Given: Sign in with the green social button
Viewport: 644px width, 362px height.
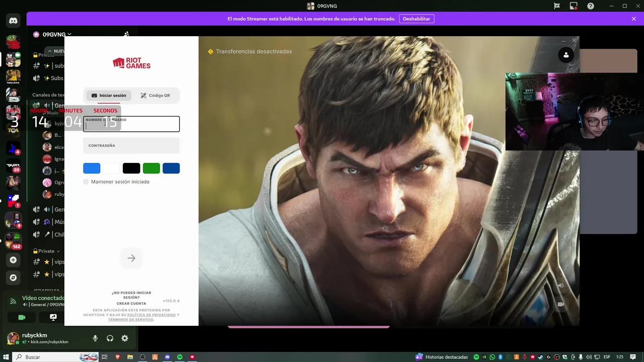Looking at the screenshot, I should click(x=151, y=168).
